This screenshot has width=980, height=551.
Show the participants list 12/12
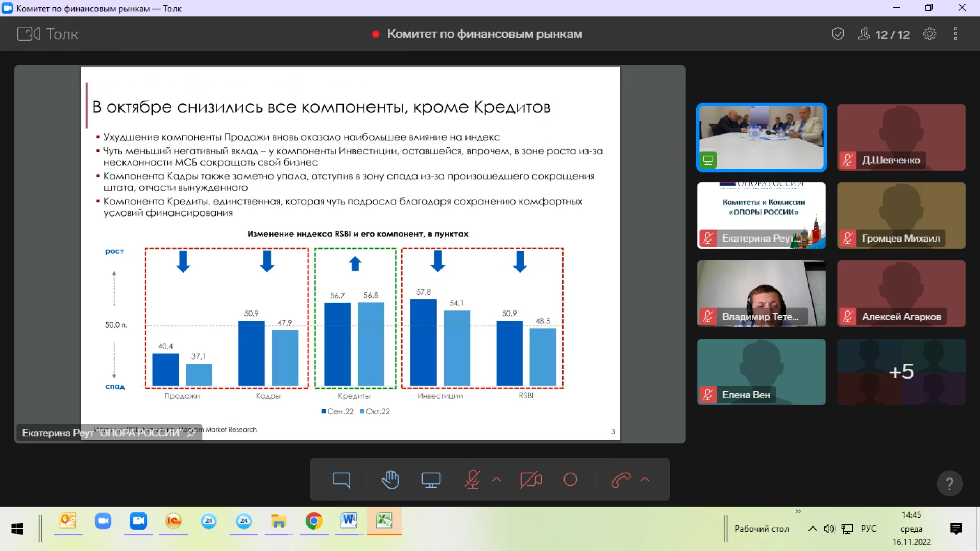click(884, 34)
